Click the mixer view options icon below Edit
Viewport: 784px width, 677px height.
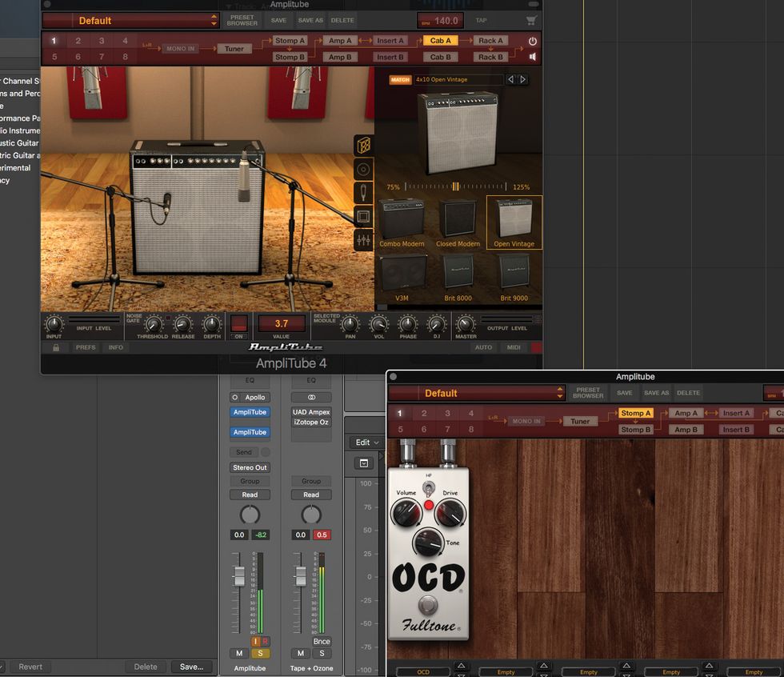[364, 463]
